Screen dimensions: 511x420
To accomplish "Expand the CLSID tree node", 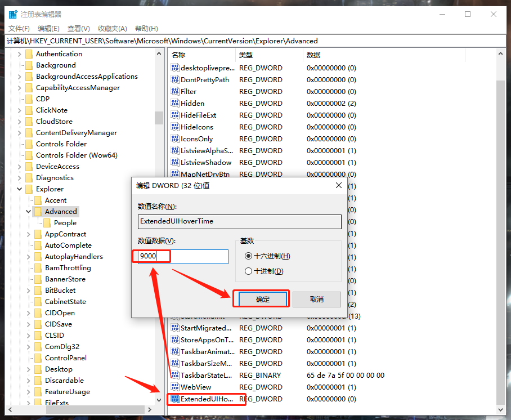I will tap(28, 335).
